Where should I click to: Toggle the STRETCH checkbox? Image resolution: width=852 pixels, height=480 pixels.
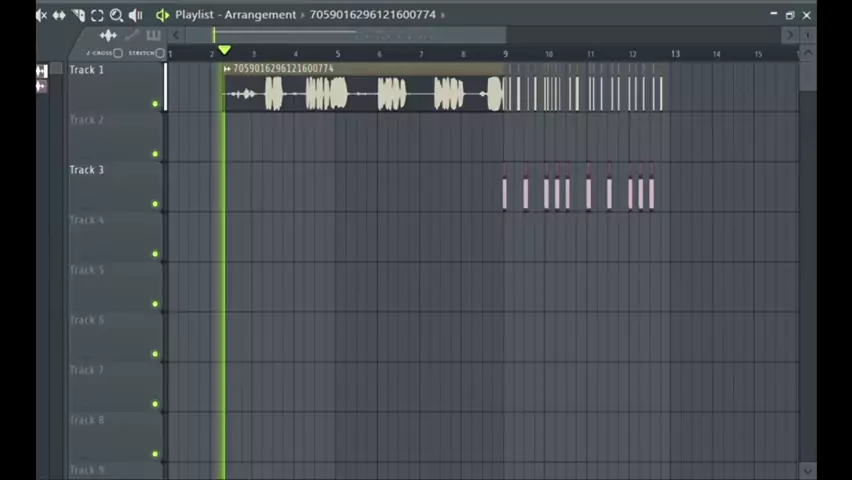pos(160,53)
